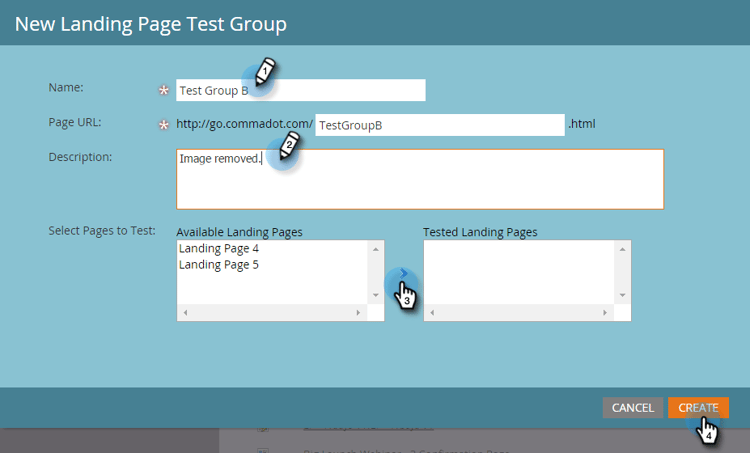Click right arrow of Available Landing Pages horizontal scrollbar
The height and width of the screenshot is (453, 750).
click(358, 312)
